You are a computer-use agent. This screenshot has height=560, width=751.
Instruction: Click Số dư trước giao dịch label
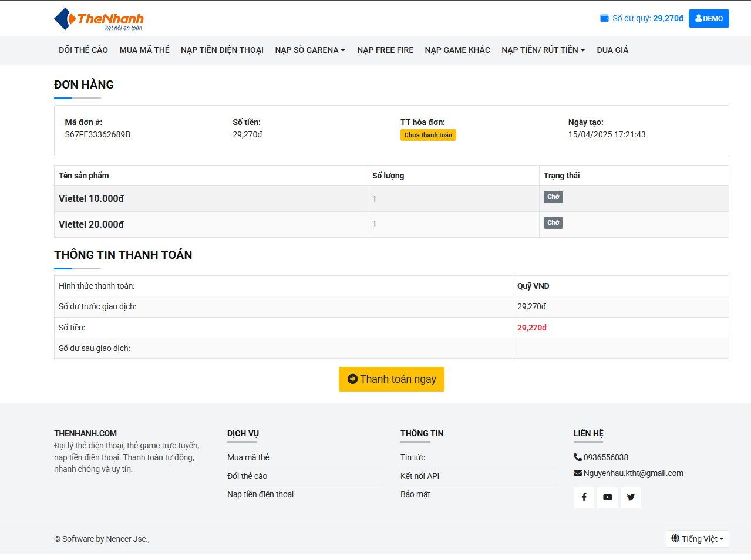97,306
